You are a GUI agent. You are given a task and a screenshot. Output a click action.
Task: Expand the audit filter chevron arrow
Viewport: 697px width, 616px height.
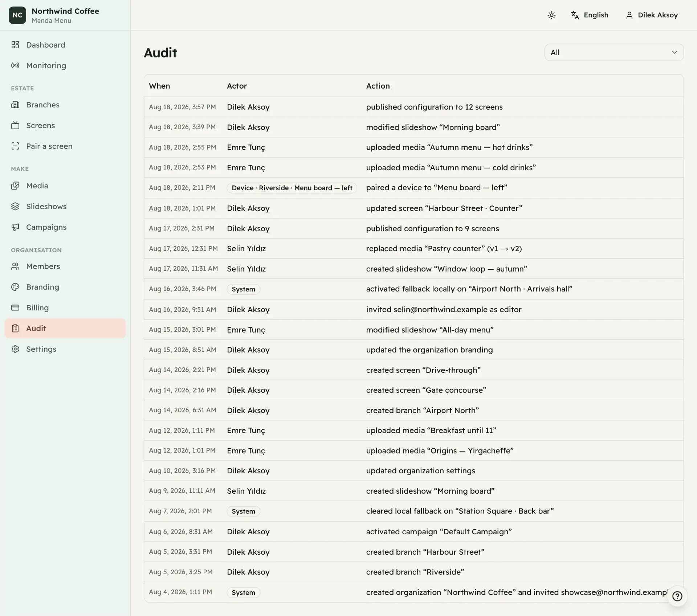pos(674,52)
